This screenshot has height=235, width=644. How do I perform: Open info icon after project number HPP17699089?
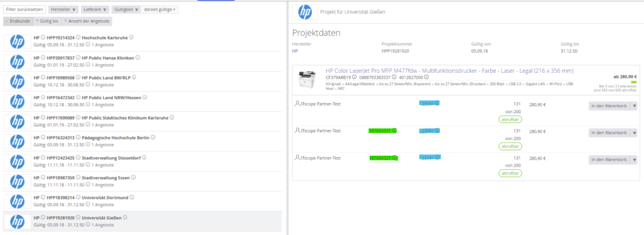[79, 117]
